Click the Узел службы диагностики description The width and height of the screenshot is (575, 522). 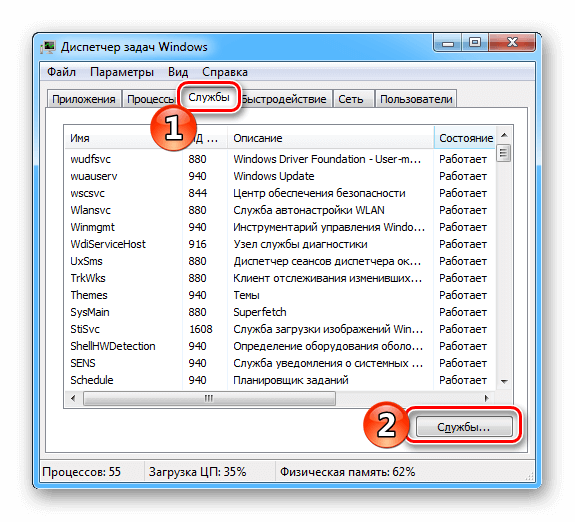point(300,244)
